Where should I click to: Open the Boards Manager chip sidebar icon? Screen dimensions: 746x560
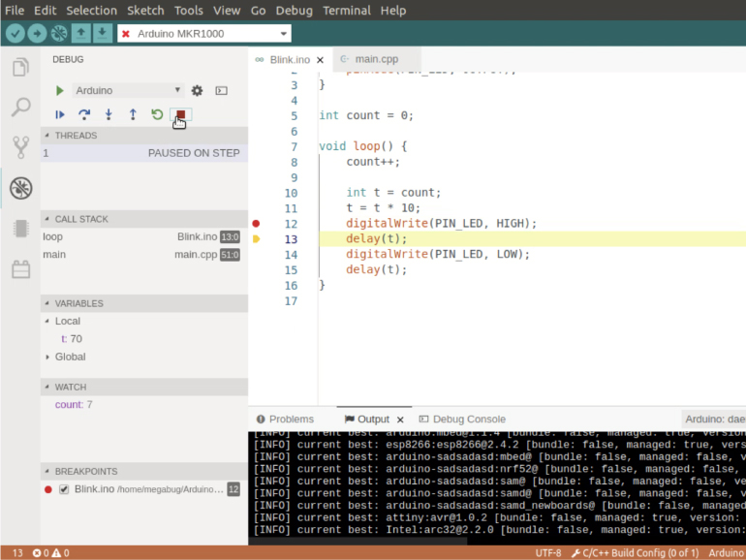tap(21, 229)
